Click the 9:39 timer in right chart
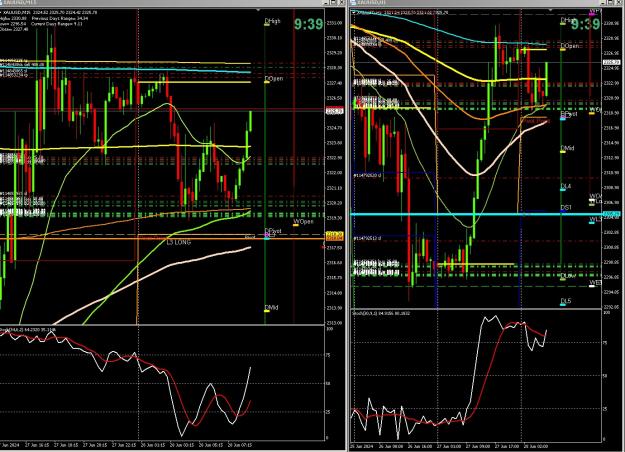 pos(585,24)
